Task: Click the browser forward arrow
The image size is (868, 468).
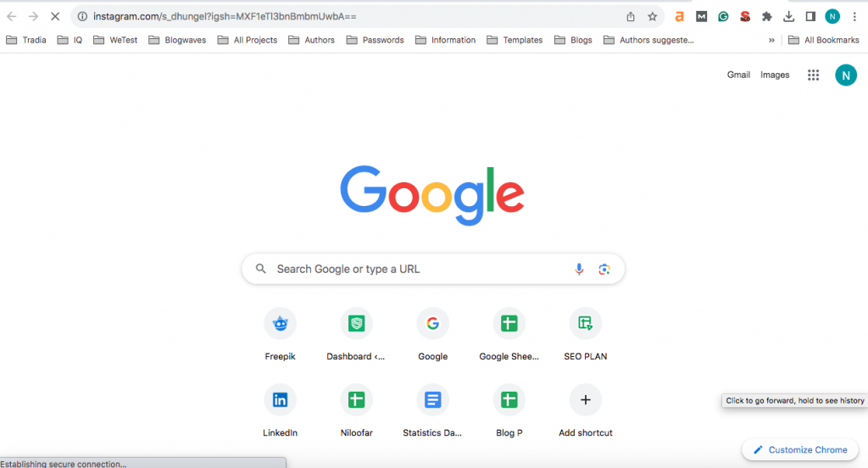Action: pos(33,17)
